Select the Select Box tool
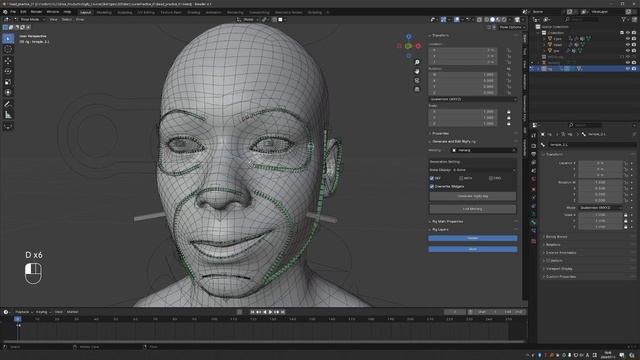The height and width of the screenshot is (360, 640). [x=8, y=39]
